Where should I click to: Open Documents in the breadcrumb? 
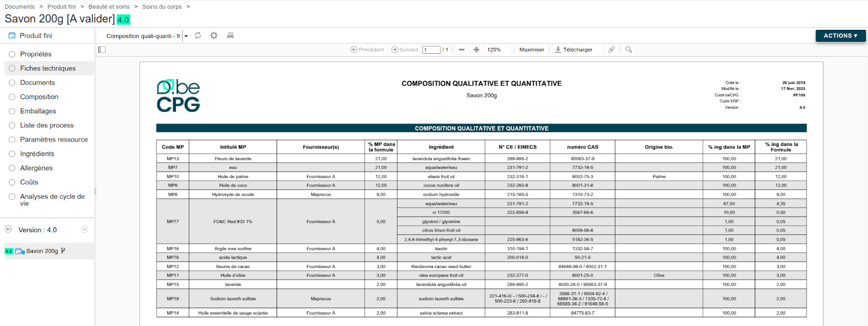pos(20,7)
